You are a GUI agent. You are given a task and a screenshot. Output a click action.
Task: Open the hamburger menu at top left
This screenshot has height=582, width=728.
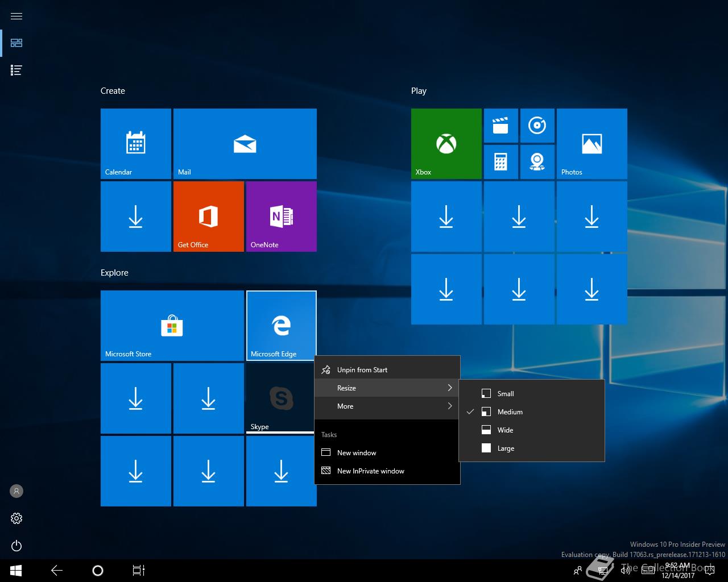tap(16, 16)
